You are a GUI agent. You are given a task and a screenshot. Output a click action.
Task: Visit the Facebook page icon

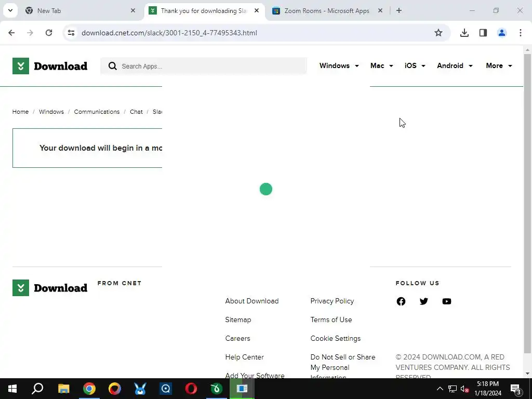[x=401, y=301]
